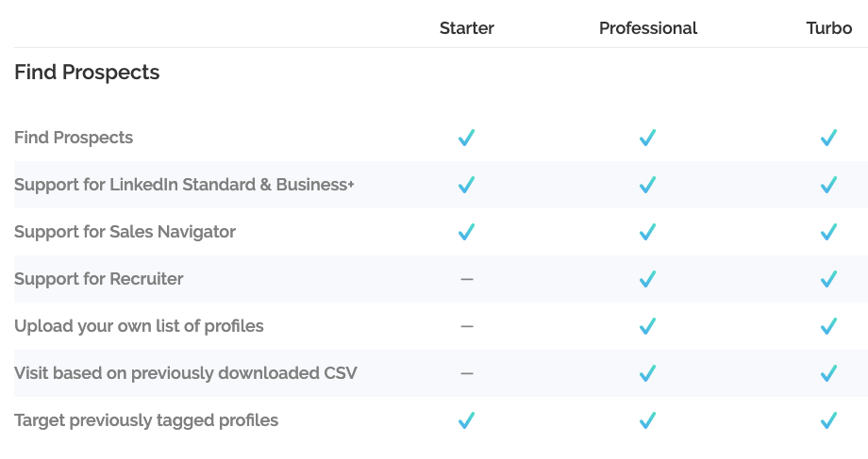Click the Find Prospects section heading

coord(87,73)
